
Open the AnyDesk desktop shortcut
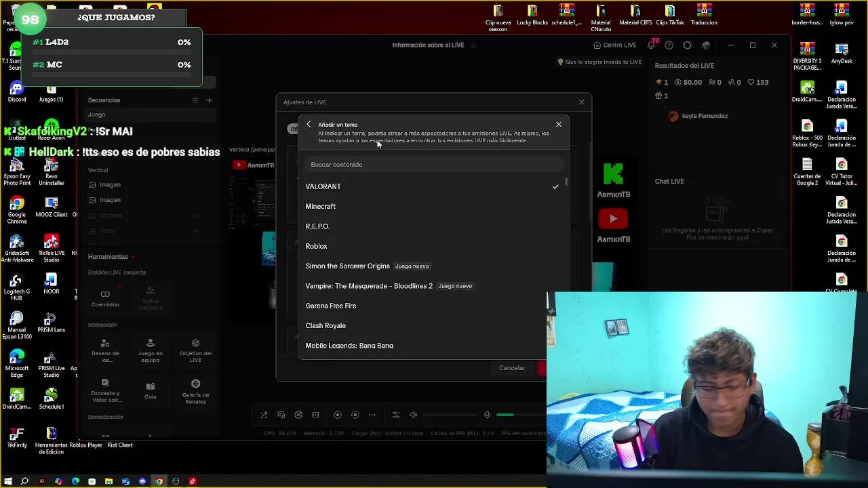tap(842, 54)
